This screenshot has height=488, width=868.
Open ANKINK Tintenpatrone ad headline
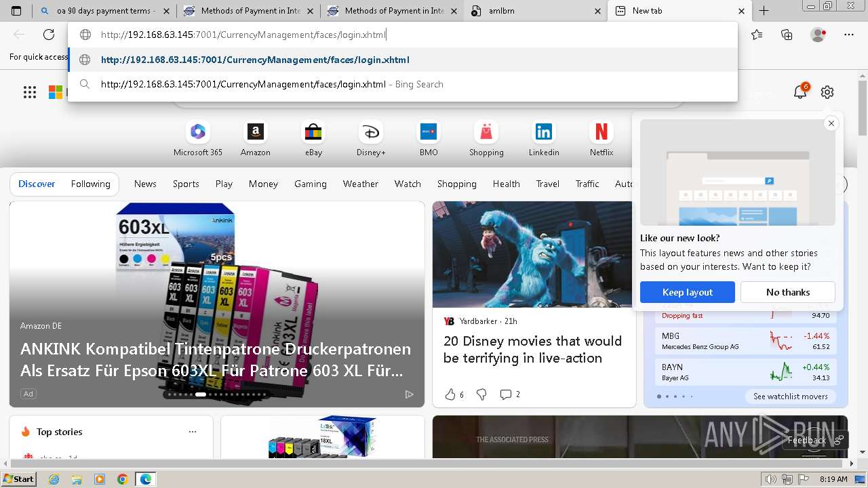click(216, 360)
